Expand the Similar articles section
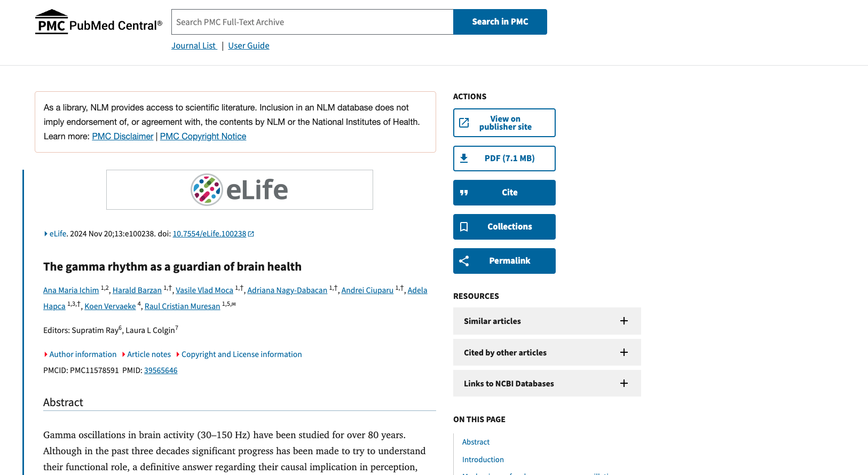This screenshot has height=475, width=868. pyautogui.click(x=624, y=321)
